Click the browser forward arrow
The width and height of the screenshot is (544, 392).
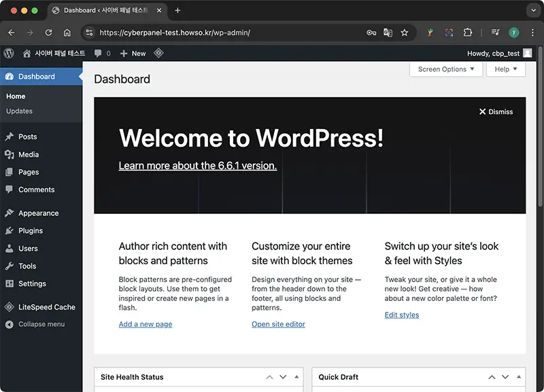pos(30,33)
